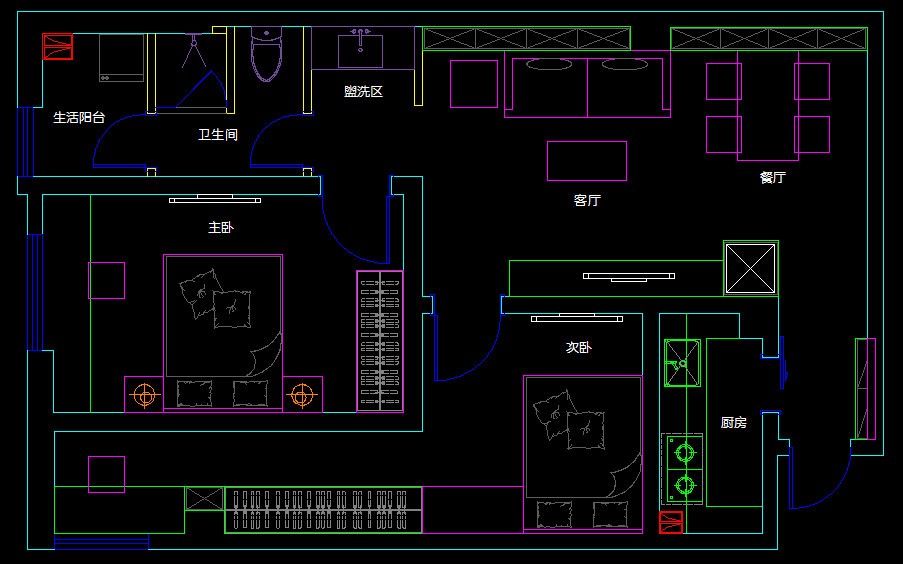
Task: Select the green cabinet row above the sofa
Action: (526, 39)
